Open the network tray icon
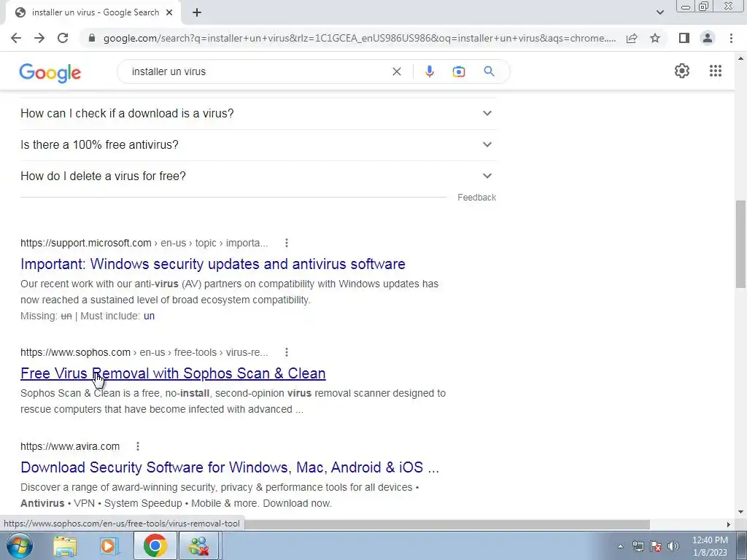Screen dimensions: 747x560 coord(638,546)
